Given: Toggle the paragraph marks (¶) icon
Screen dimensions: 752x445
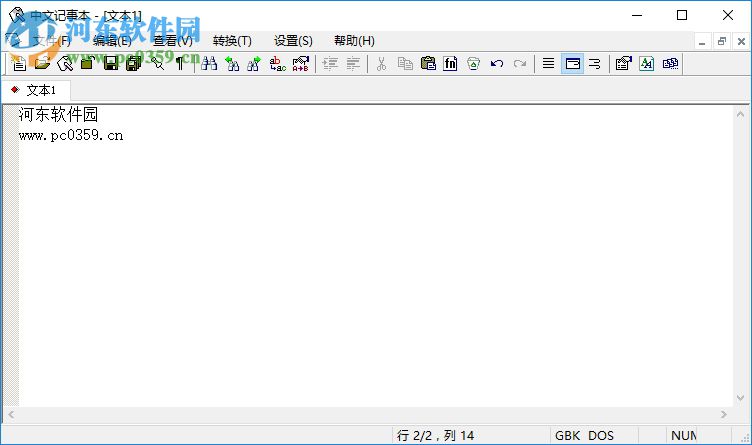Looking at the screenshot, I should [180, 63].
